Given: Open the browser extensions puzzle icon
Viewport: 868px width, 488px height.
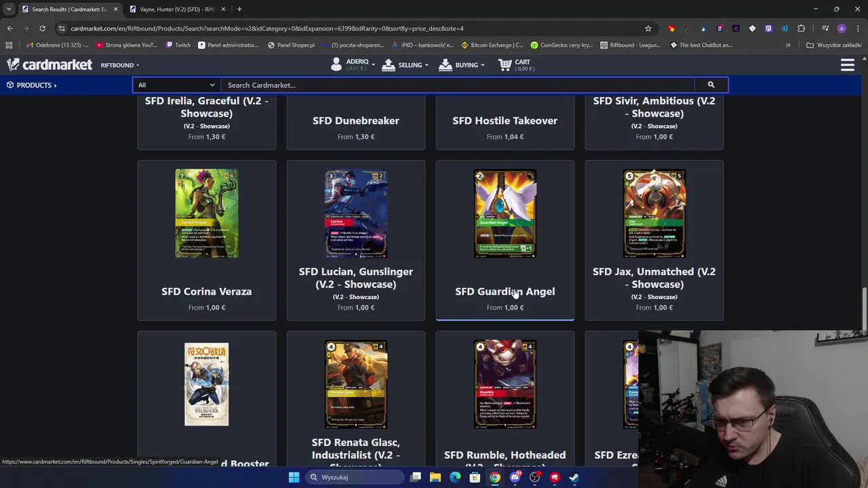Looking at the screenshot, I should (x=801, y=28).
